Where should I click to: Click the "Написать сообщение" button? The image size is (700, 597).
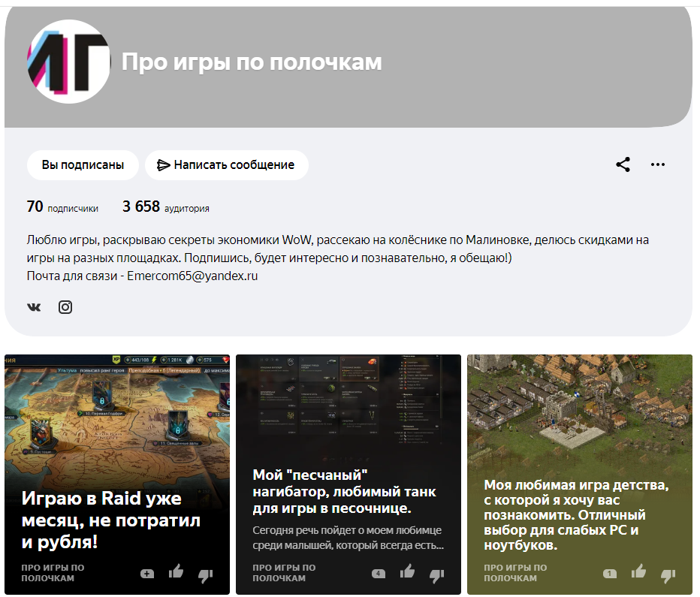226,165
